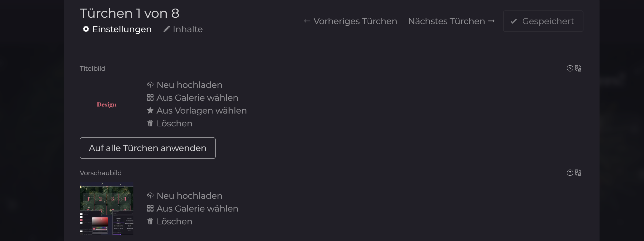644x241 pixels.
Task: Click the help icon next to Titelbild
Action: point(570,68)
